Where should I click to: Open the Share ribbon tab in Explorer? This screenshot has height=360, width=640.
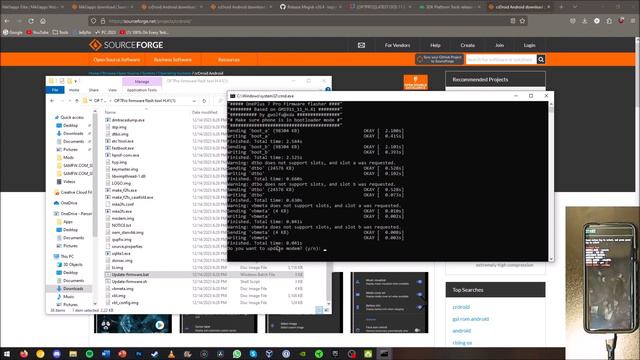click(93, 90)
